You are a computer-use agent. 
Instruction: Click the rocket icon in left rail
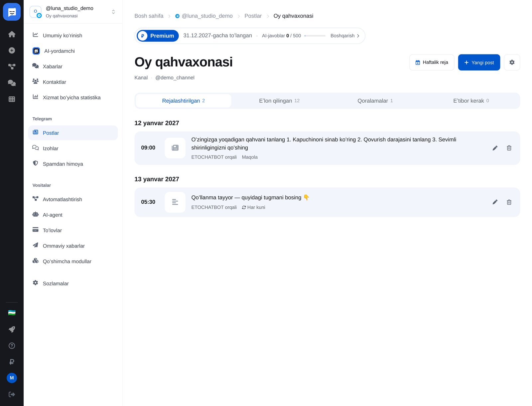click(x=12, y=329)
